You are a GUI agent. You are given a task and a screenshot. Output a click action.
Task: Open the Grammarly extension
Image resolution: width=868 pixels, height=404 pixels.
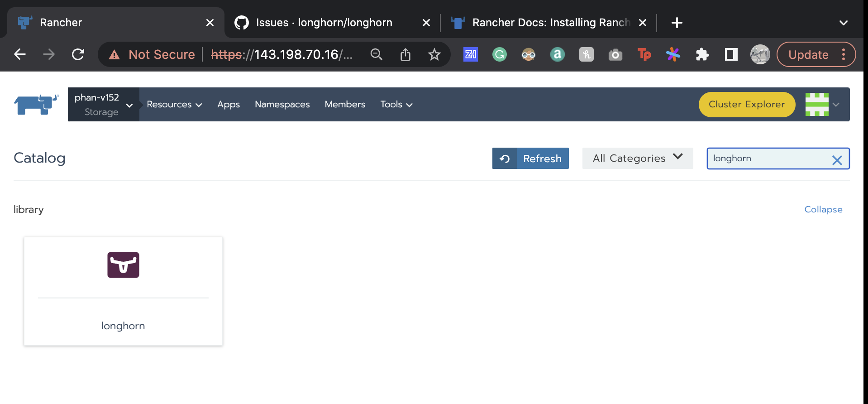[x=500, y=54]
